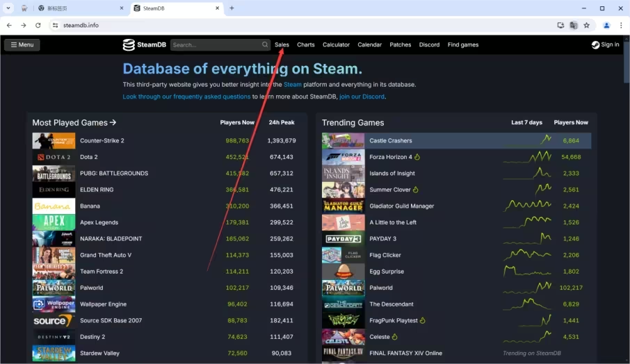Open the Patches page
This screenshot has height=364, width=630.
point(400,44)
